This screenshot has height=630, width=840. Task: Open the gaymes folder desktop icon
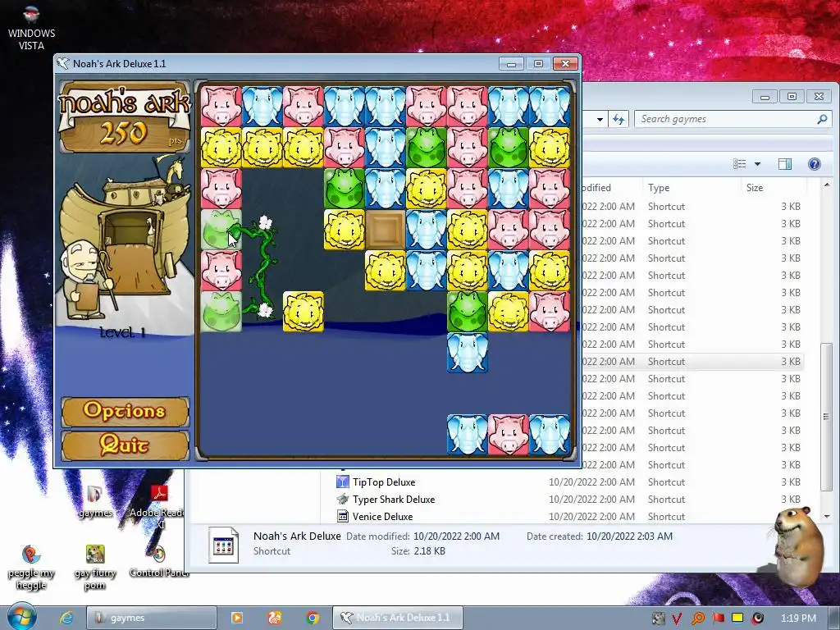(x=95, y=501)
